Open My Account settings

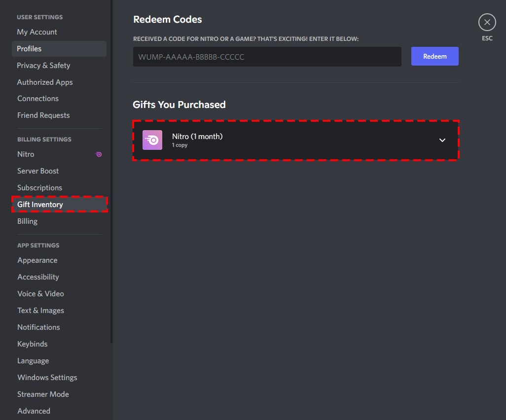(x=37, y=32)
